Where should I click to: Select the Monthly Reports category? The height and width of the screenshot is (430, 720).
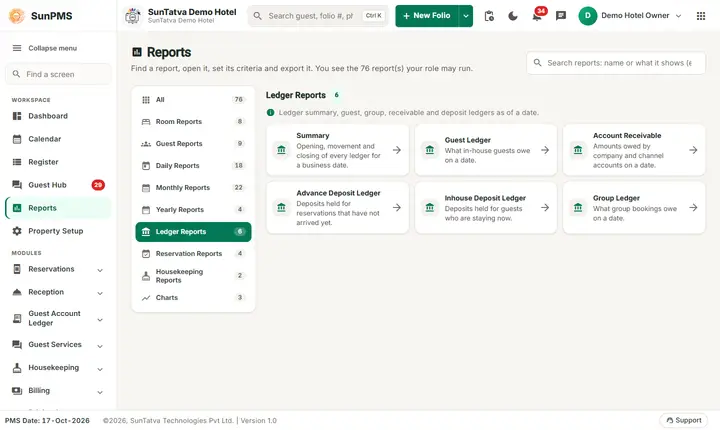[x=193, y=188]
